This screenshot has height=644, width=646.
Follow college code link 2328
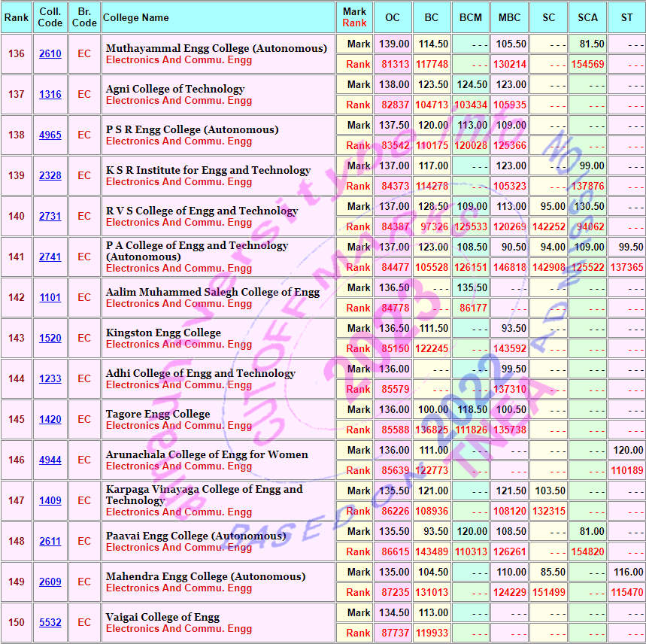pyautogui.click(x=50, y=176)
